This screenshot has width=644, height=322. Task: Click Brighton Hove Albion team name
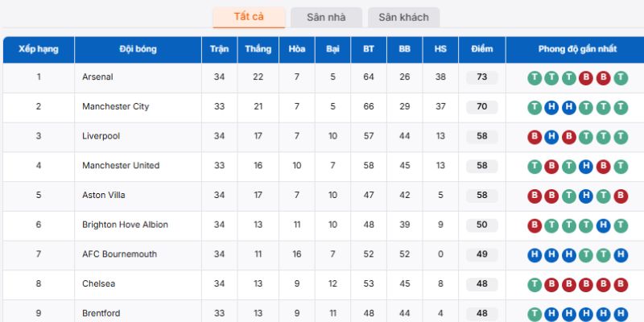coord(125,225)
